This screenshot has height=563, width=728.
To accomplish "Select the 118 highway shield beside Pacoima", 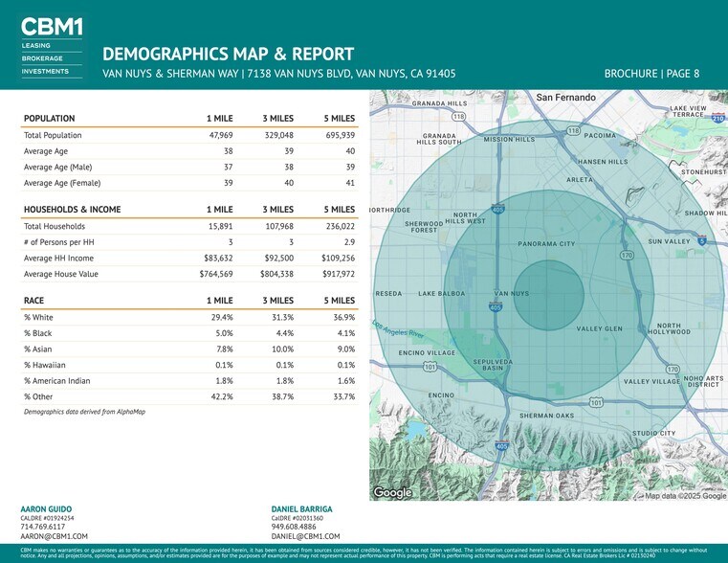I will (573, 130).
